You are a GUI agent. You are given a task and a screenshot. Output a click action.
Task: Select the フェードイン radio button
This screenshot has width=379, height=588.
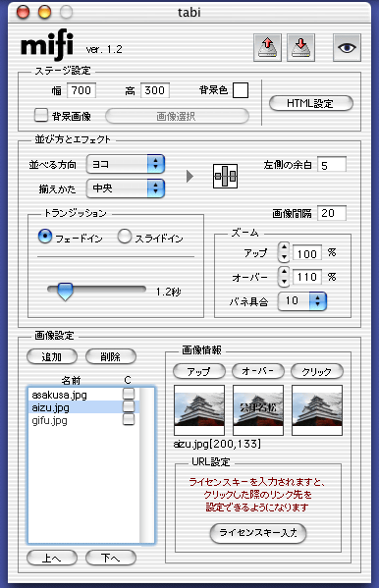coord(45,237)
